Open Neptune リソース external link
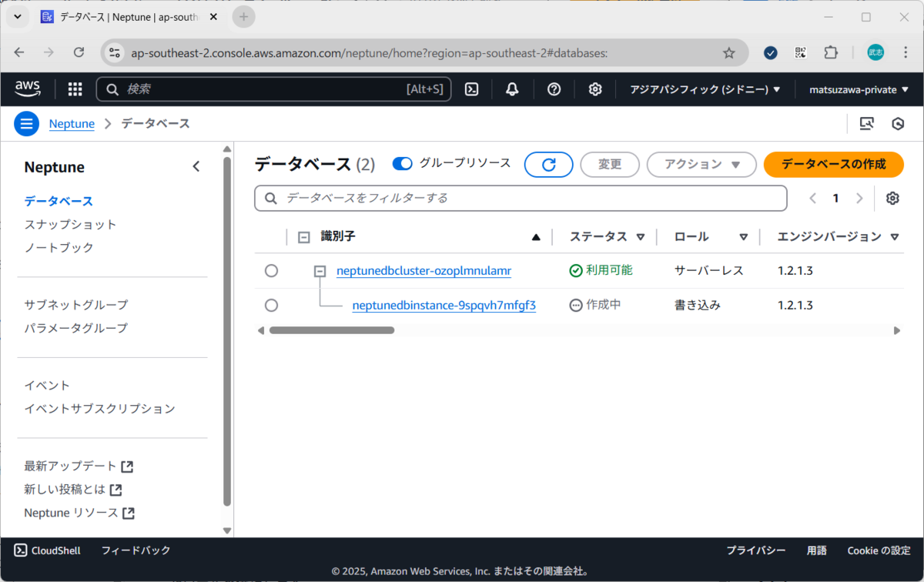This screenshot has width=924, height=582. [x=79, y=513]
